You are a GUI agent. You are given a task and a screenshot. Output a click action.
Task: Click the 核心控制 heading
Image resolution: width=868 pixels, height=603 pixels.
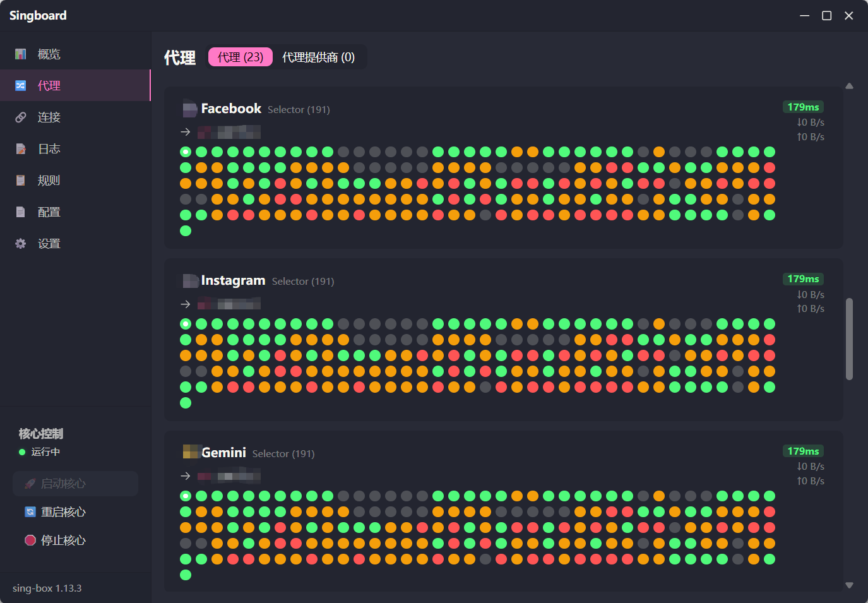(x=41, y=434)
